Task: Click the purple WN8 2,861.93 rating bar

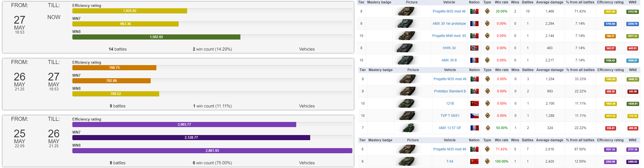Action: 212,151
